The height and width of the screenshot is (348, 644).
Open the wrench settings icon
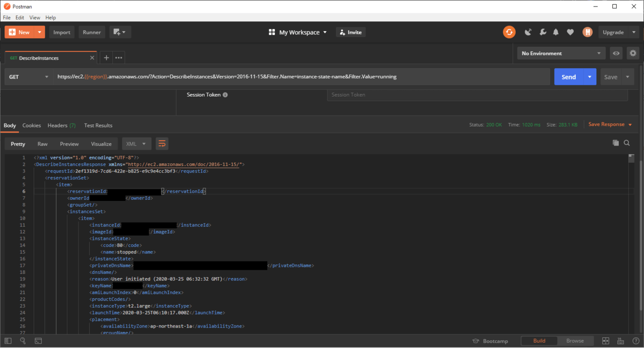click(x=543, y=32)
